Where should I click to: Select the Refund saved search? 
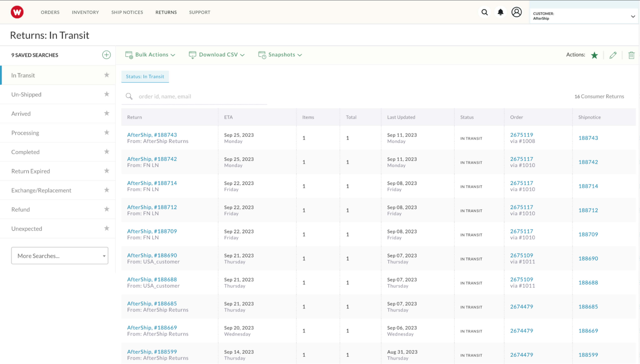58,209
